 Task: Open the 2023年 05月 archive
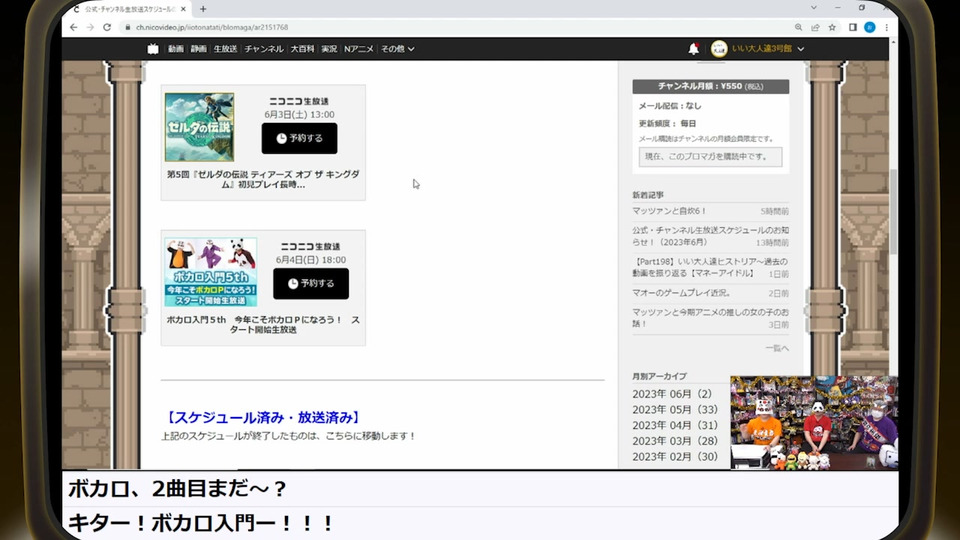coord(675,410)
